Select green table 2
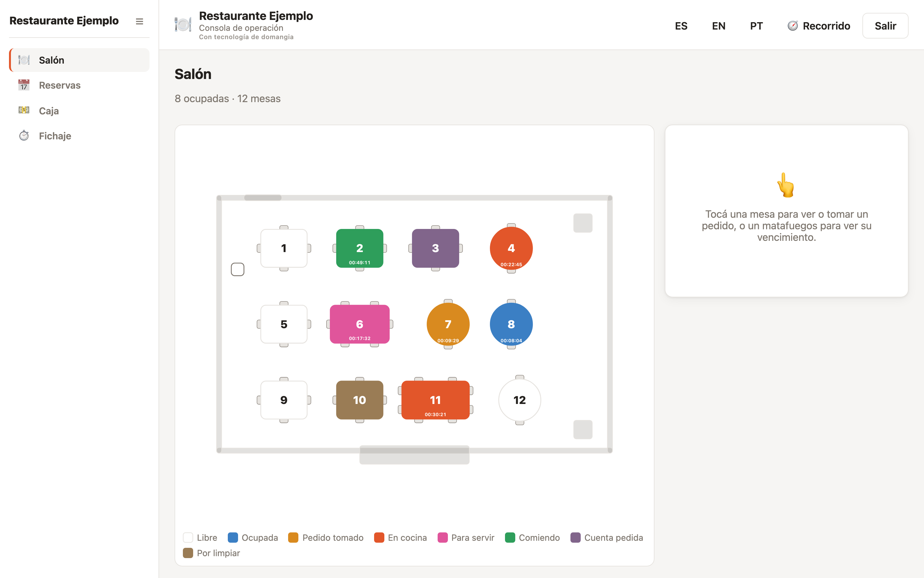This screenshot has width=924, height=578. 359,248
